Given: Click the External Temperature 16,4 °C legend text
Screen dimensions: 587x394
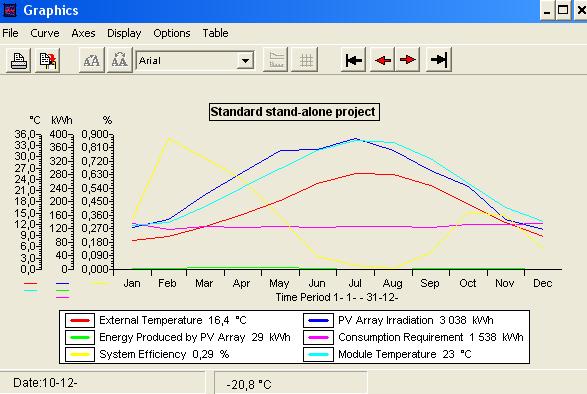Looking at the screenshot, I should click(x=173, y=321).
